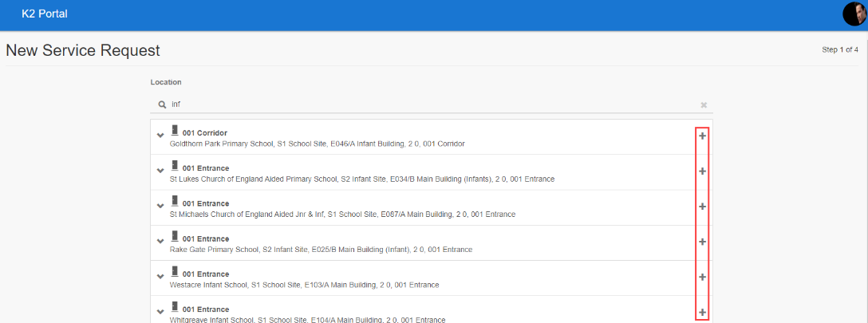Expand the Rake Gate Primary School row
The image size is (868, 323).
[160, 239]
